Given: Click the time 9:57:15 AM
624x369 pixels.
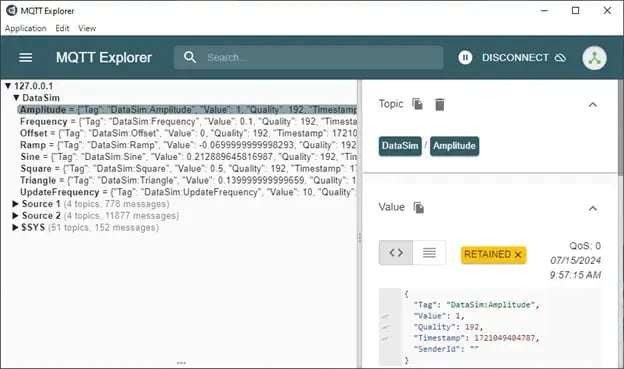Looking at the screenshot, I should [x=575, y=275].
